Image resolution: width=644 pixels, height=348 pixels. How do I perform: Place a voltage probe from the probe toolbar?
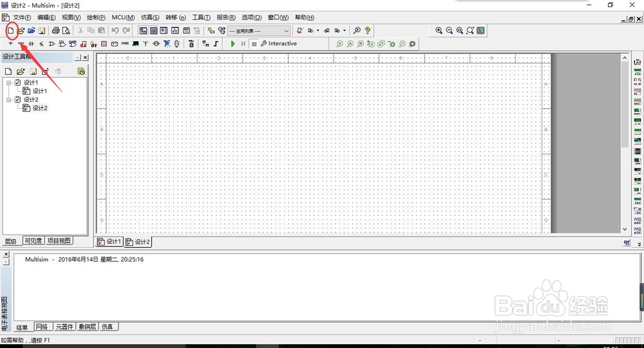pyautogui.click(x=339, y=44)
